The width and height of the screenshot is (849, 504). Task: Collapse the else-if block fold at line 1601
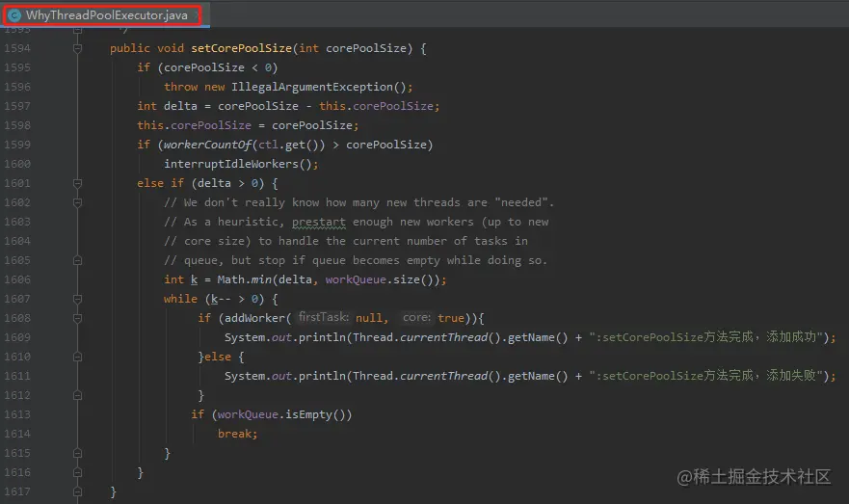coord(77,183)
